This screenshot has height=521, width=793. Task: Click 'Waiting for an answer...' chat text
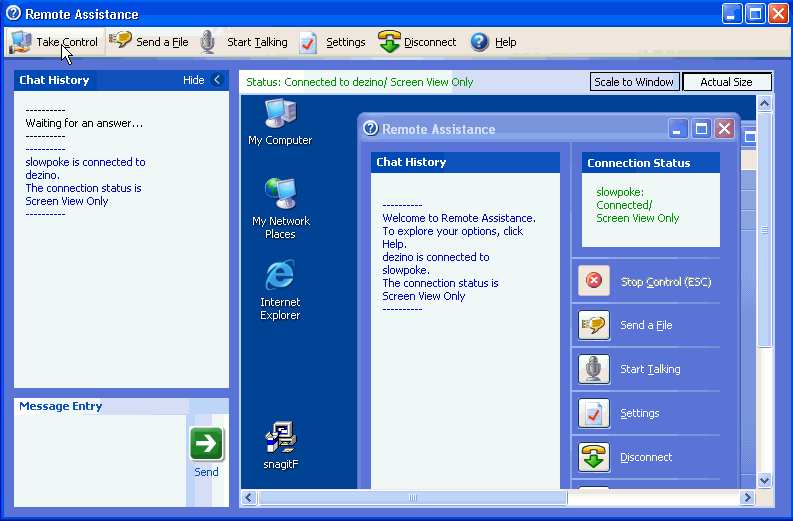(x=84, y=123)
